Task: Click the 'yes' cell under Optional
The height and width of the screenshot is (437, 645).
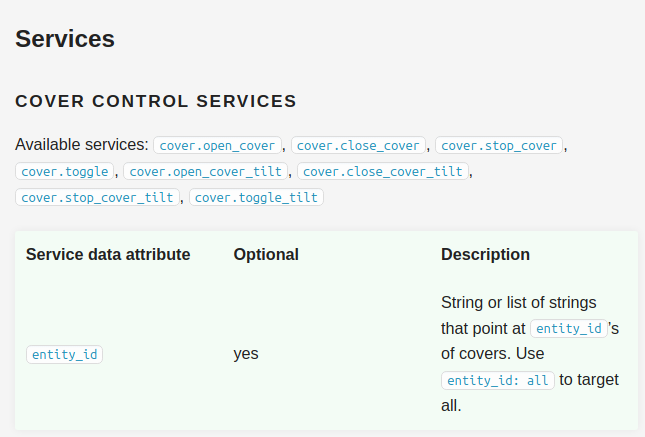Action: click(246, 354)
